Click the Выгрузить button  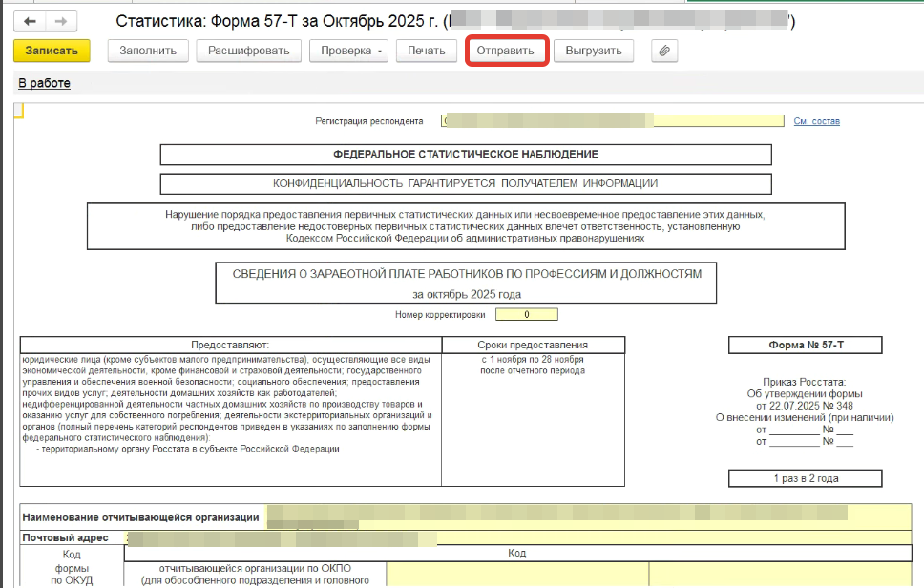point(594,51)
